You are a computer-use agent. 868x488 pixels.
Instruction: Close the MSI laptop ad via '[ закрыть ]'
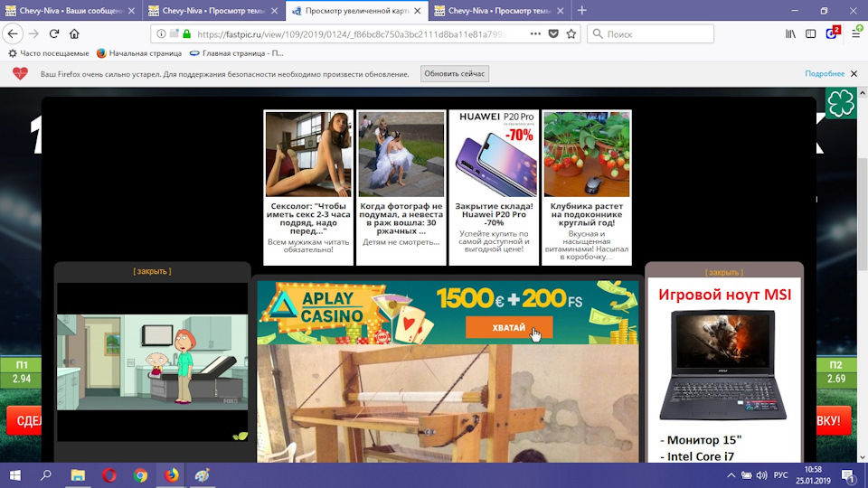point(724,272)
